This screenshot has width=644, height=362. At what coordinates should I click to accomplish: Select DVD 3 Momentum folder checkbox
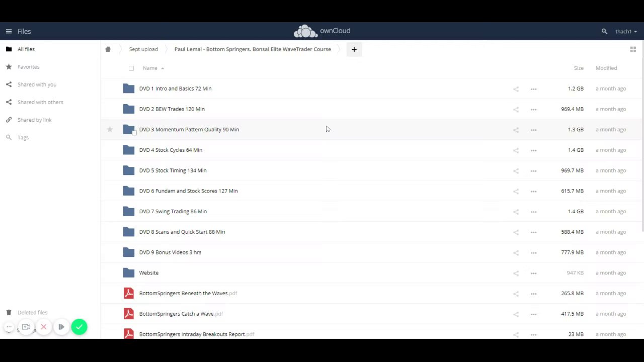134,133
